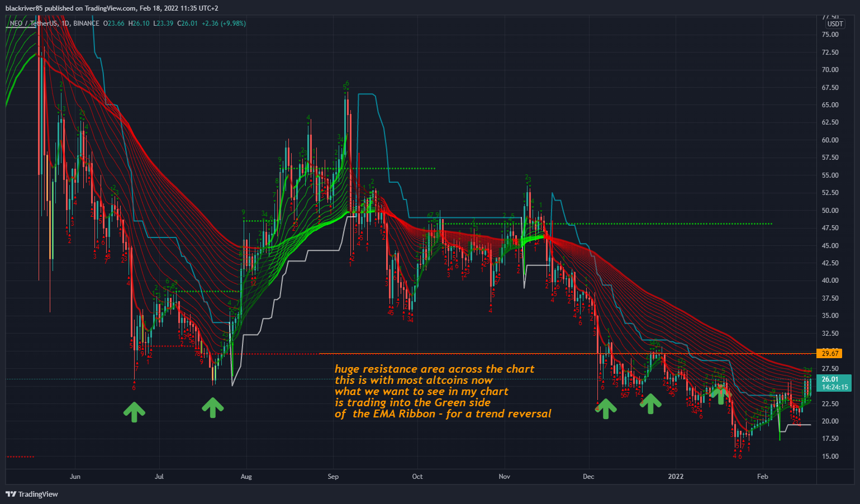The image size is (860, 504).
Task: Click the 55.00 price axis label
Action: point(830,175)
